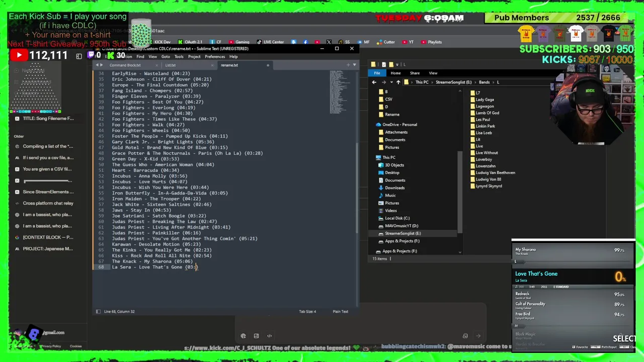Screen dimensions: 644x362
Task: Open recent locations dropdown in File Explorer
Action: tap(391, 82)
